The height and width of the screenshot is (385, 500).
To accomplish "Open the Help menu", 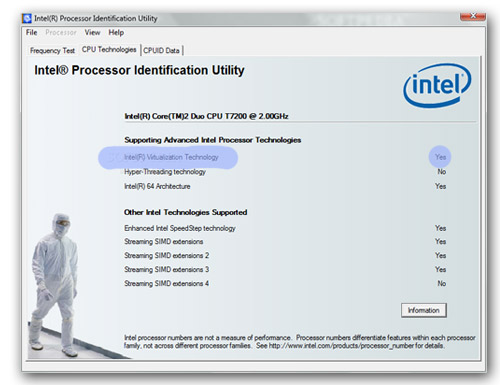I will click(x=116, y=32).
